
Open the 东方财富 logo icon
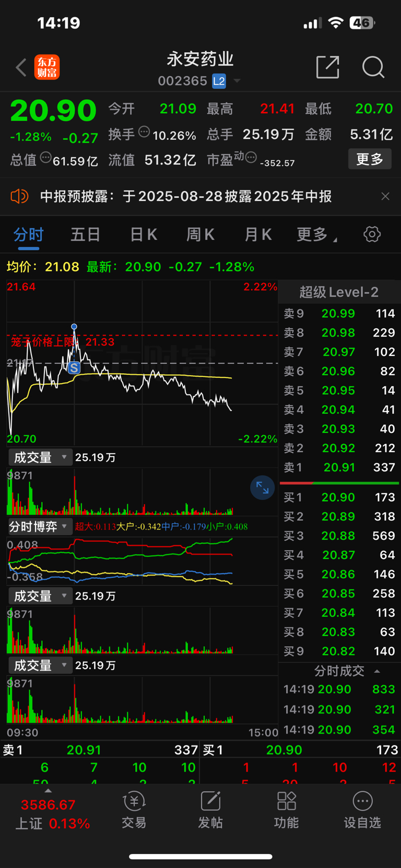47,67
